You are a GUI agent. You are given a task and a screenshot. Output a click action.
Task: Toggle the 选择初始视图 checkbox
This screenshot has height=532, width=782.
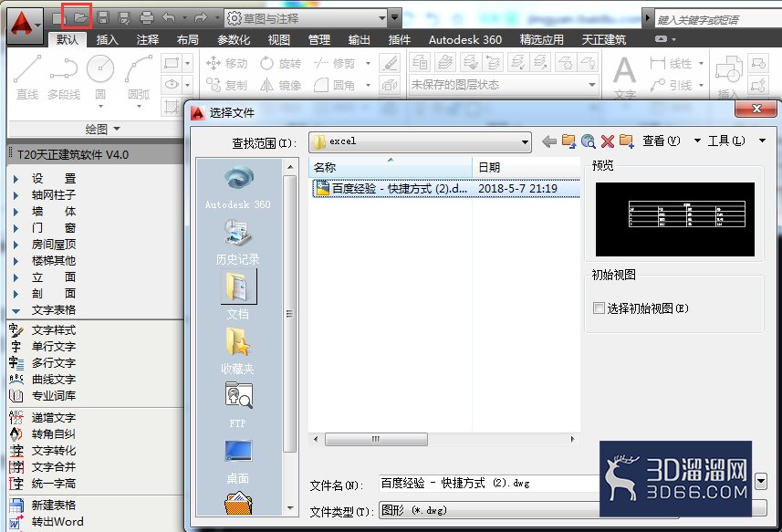click(x=599, y=308)
